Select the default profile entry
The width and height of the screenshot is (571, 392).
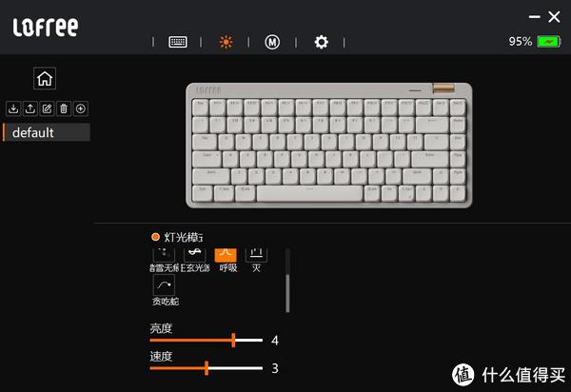pos(47,132)
